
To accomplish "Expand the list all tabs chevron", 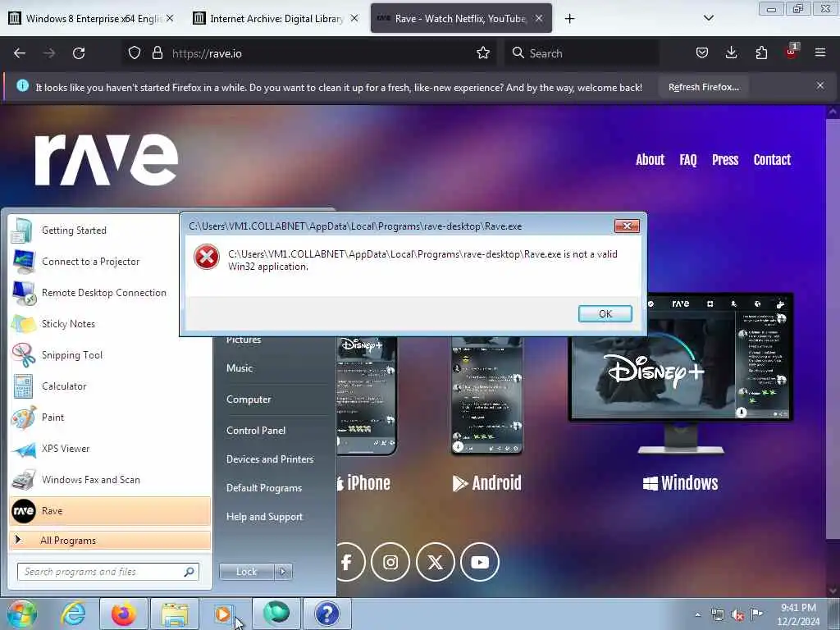I will [x=709, y=18].
